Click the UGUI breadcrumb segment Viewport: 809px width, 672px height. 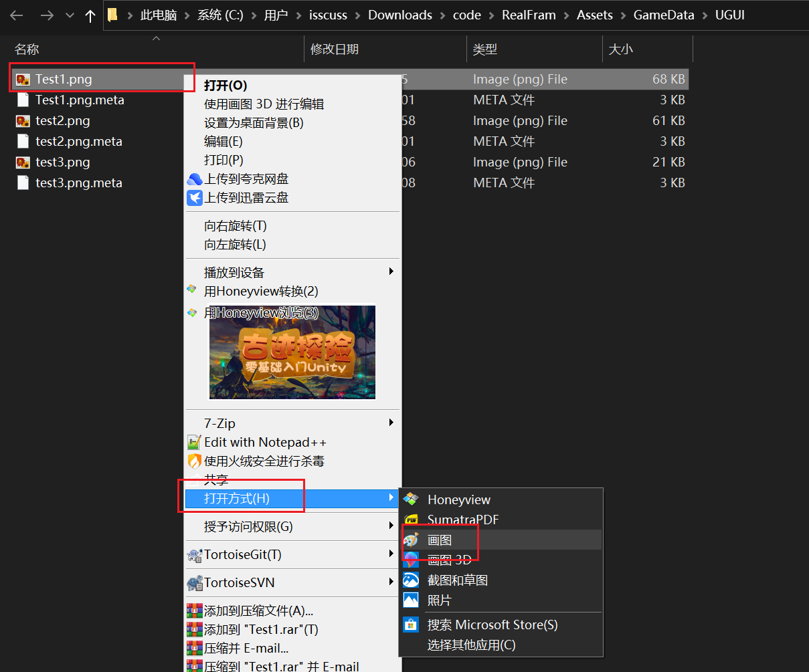coord(729,15)
